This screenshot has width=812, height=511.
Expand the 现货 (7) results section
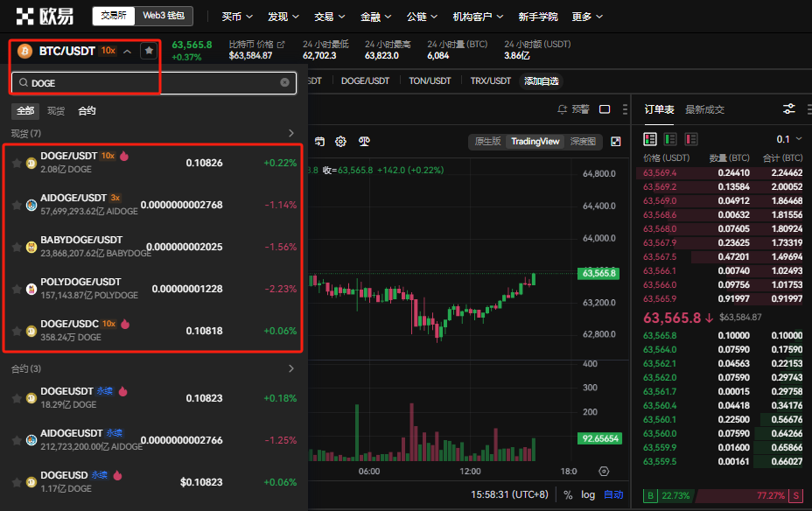click(291, 134)
